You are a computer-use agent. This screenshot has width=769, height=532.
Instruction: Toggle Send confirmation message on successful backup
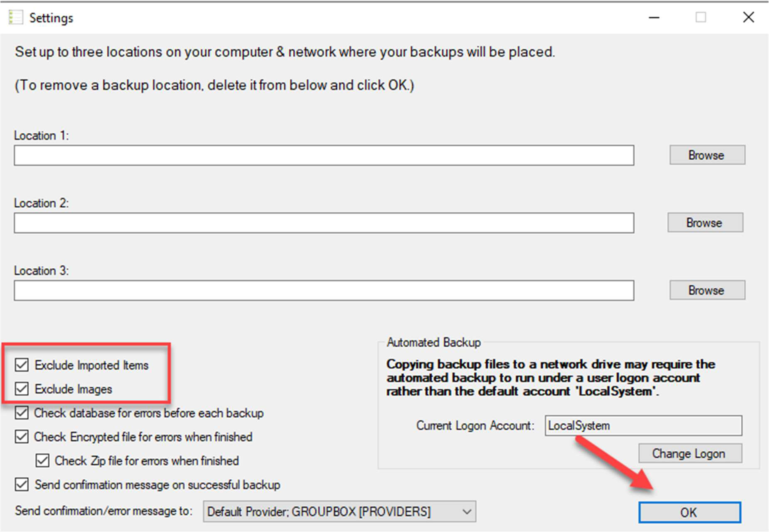(22, 485)
